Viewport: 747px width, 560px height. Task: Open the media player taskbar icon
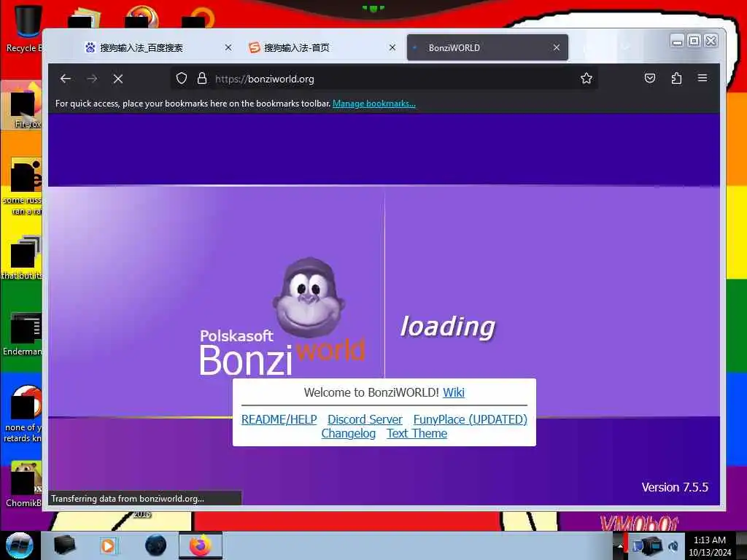[x=108, y=545]
